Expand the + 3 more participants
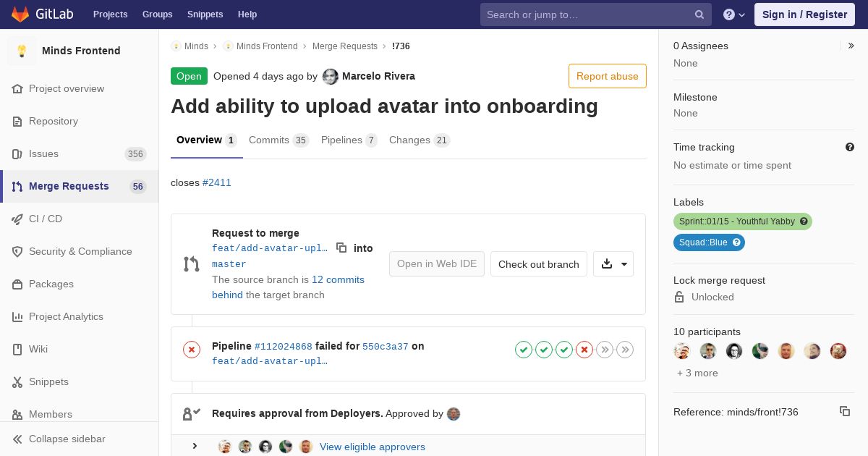This screenshot has width=868, height=456. point(697,373)
